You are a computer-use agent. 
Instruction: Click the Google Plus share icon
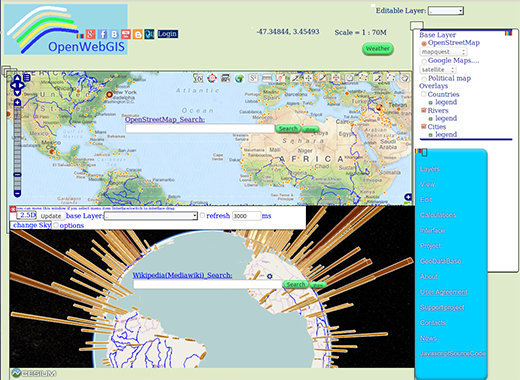91,34
